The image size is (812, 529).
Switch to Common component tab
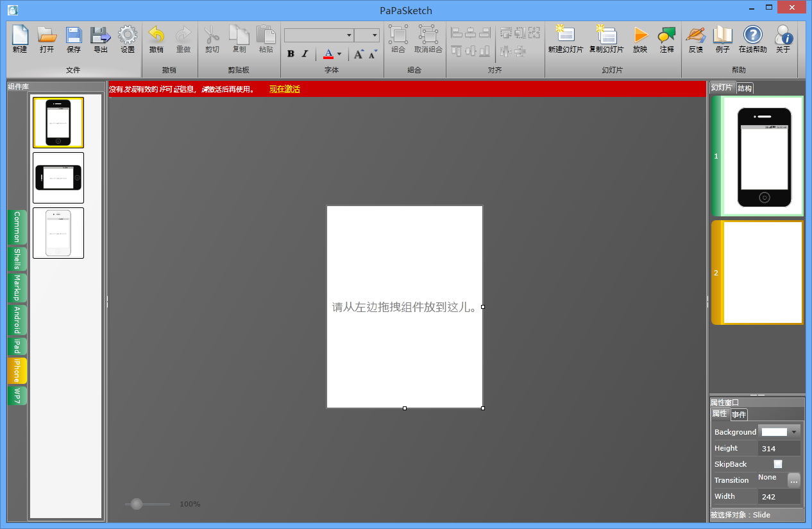[17, 227]
